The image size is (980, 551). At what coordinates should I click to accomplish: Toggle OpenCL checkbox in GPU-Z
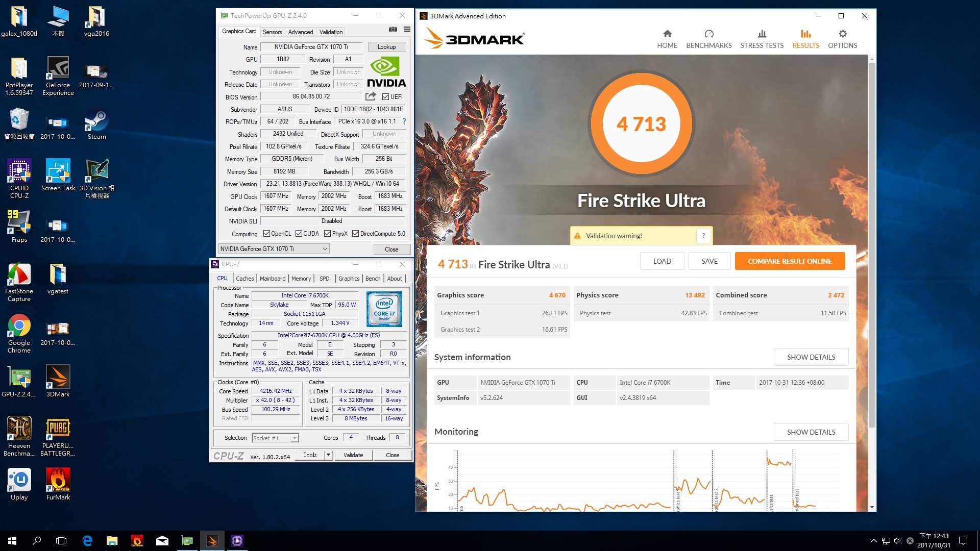(x=266, y=234)
